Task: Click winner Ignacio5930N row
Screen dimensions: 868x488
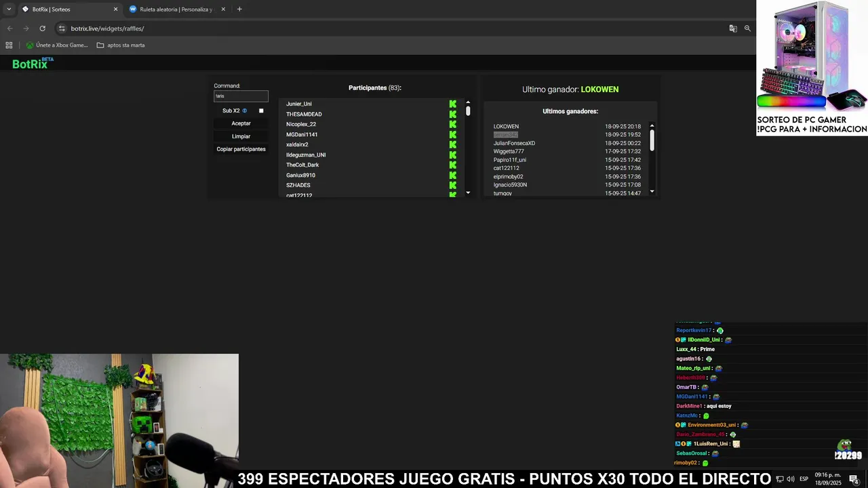Action: (x=567, y=184)
